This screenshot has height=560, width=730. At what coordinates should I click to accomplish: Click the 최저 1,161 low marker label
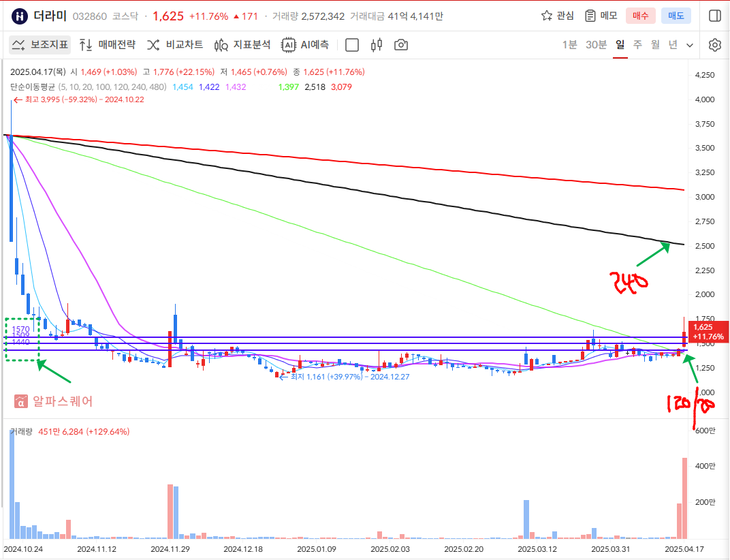tap(349, 377)
